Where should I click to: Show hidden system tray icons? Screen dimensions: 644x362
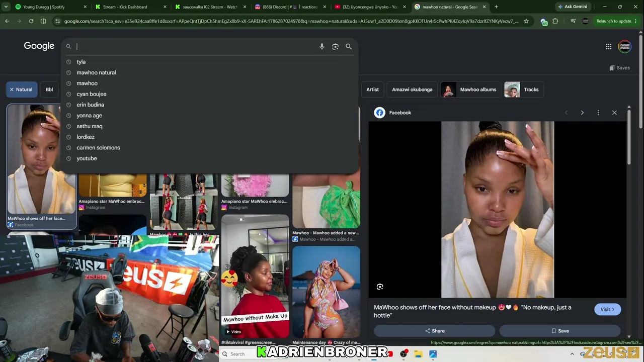pos(572,354)
